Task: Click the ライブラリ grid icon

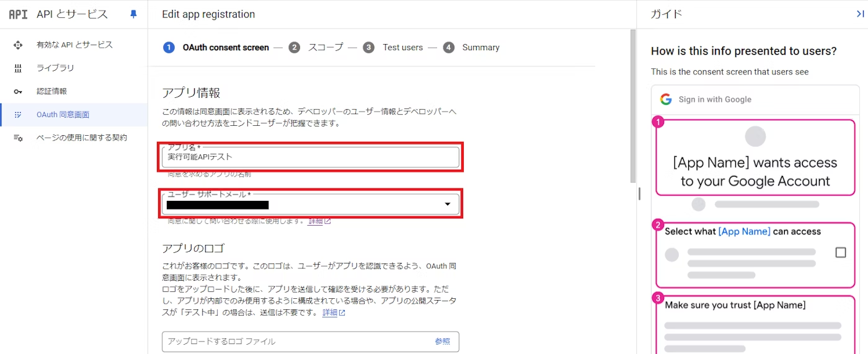Action: (x=18, y=68)
